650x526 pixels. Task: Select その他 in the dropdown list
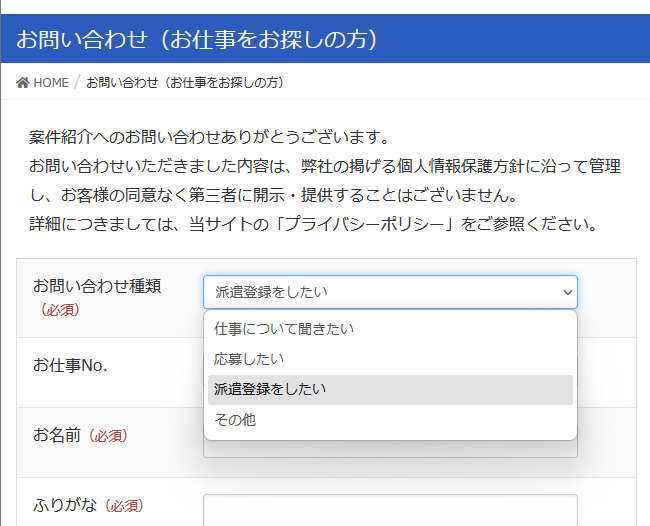(x=235, y=420)
